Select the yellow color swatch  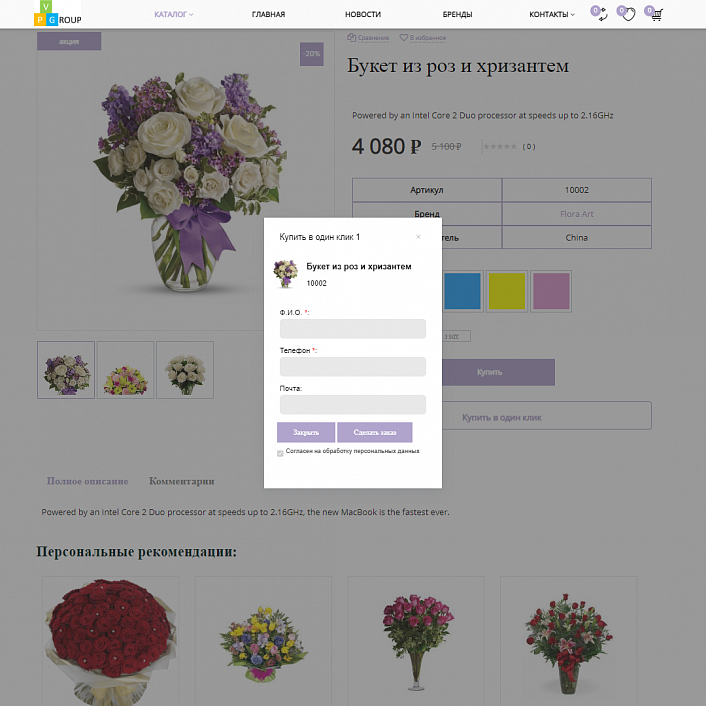click(x=507, y=291)
